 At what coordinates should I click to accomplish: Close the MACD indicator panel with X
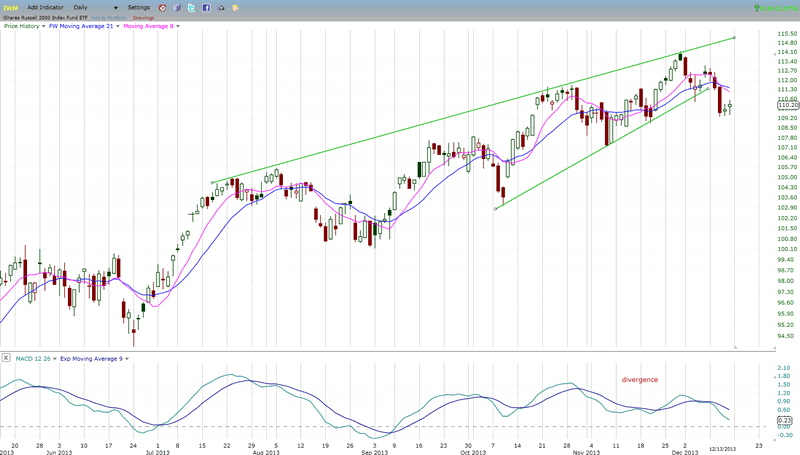(6, 358)
